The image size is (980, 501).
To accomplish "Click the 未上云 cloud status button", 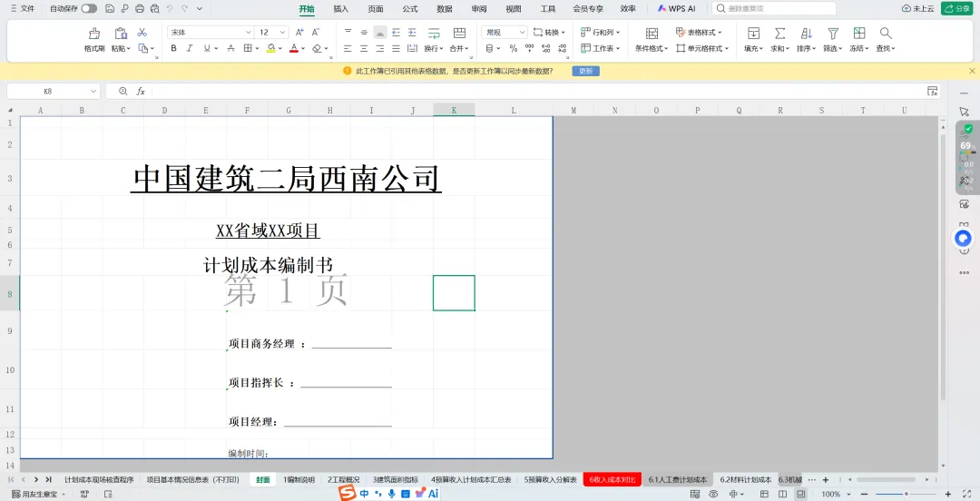I will click(918, 9).
